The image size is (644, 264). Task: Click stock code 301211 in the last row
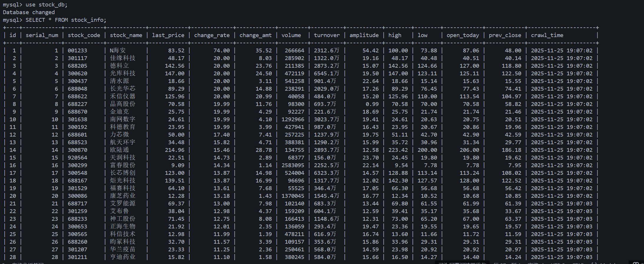77,257
